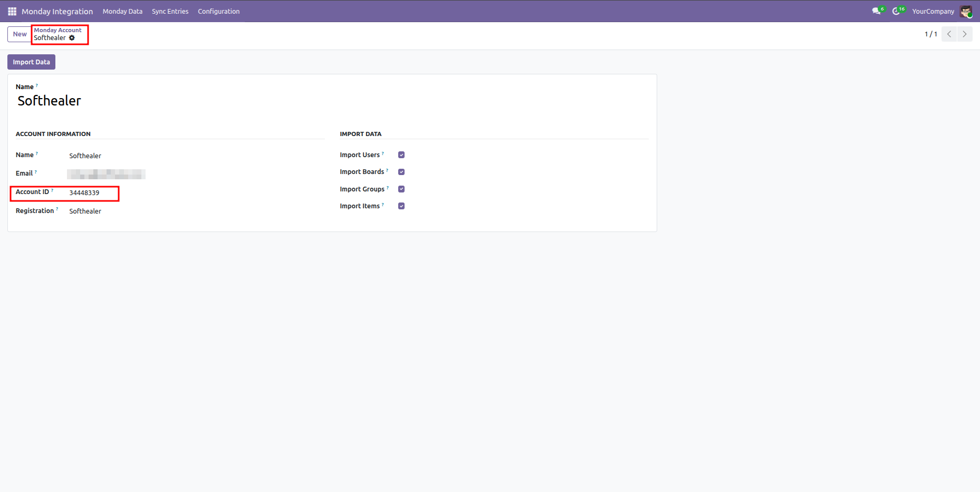Click the Import Users label

point(360,155)
